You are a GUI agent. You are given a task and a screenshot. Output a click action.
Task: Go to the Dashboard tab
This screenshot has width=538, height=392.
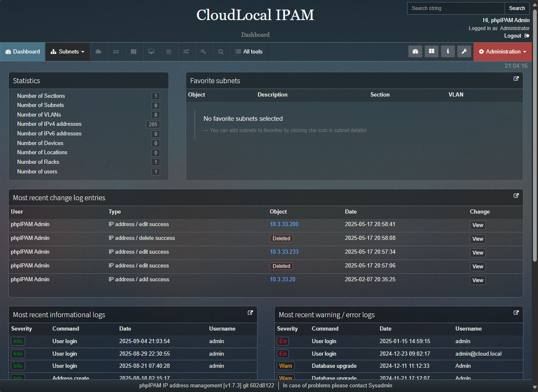coord(23,51)
